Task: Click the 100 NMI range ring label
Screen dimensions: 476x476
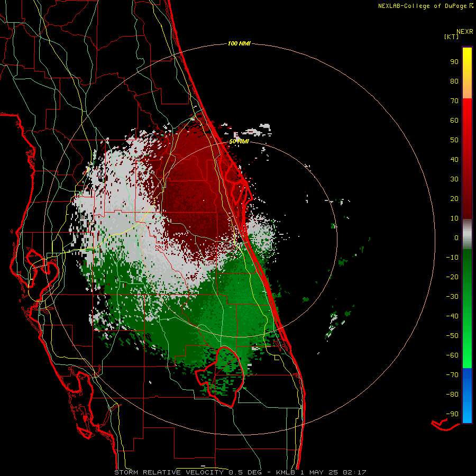Action: pos(239,43)
